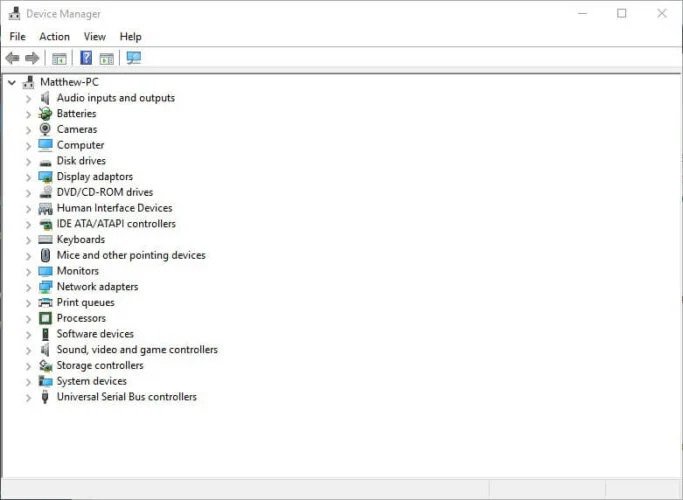The image size is (683, 500).
Task: Click the Network adapters icon
Action: tap(45, 287)
